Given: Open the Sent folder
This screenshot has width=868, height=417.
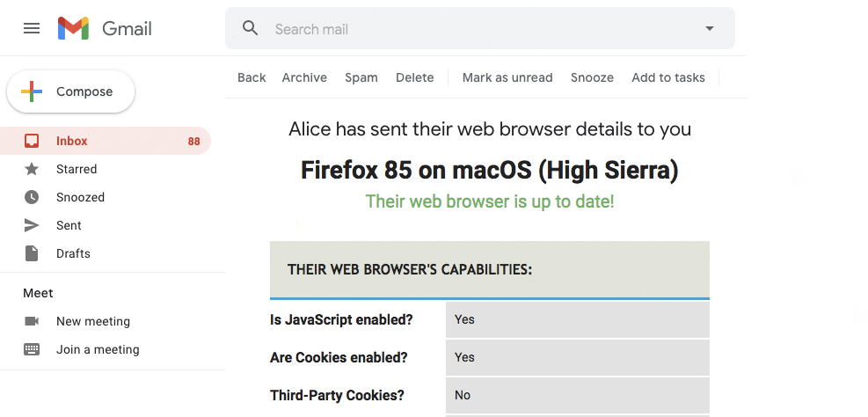Looking at the screenshot, I should click(x=69, y=225).
